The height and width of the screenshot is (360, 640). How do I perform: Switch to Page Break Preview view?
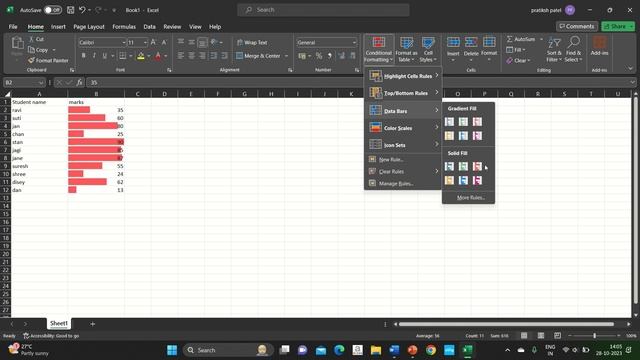558,336
